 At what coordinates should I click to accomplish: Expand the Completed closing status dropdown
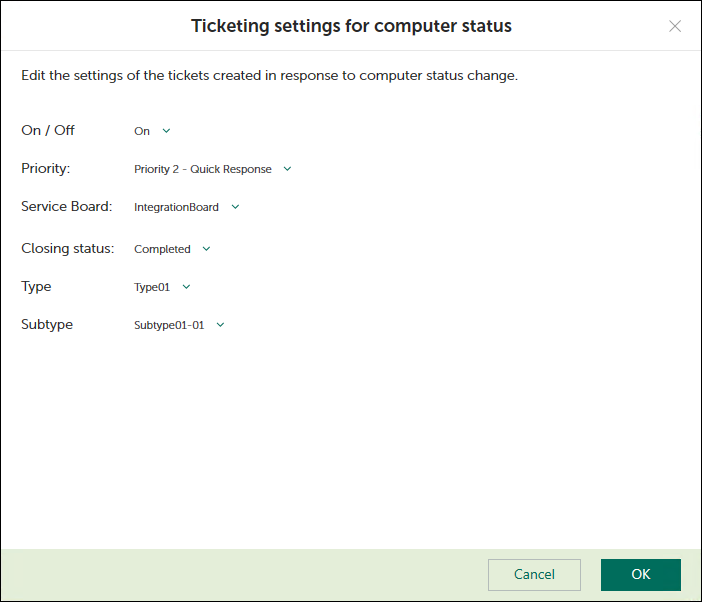pyautogui.click(x=162, y=249)
